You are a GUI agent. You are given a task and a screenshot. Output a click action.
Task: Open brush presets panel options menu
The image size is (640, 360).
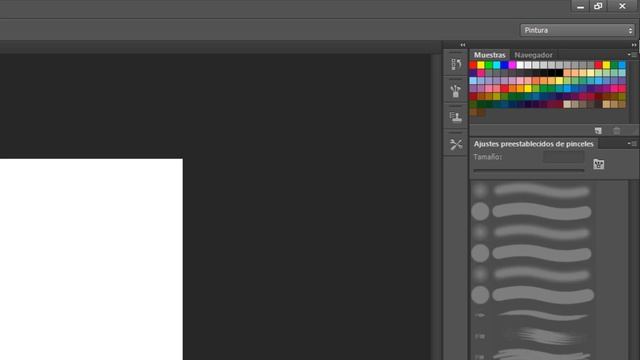[x=632, y=143]
